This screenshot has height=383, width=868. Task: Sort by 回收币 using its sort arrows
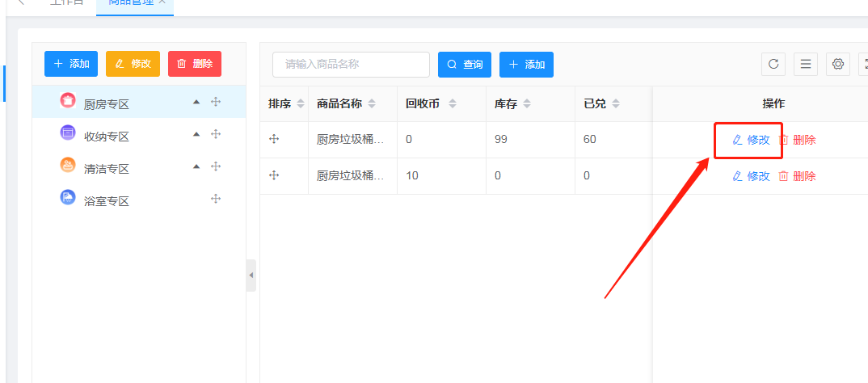tap(453, 103)
